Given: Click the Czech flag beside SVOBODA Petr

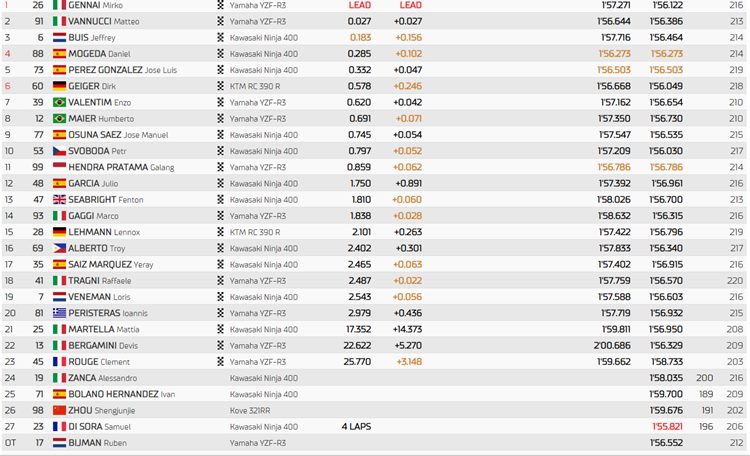Looking at the screenshot, I should [59, 151].
